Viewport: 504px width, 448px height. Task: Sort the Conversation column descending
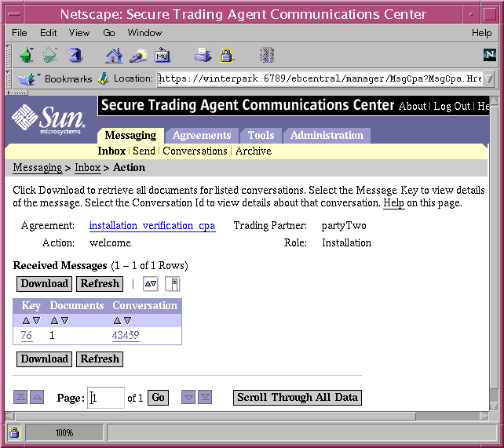(128, 321)
